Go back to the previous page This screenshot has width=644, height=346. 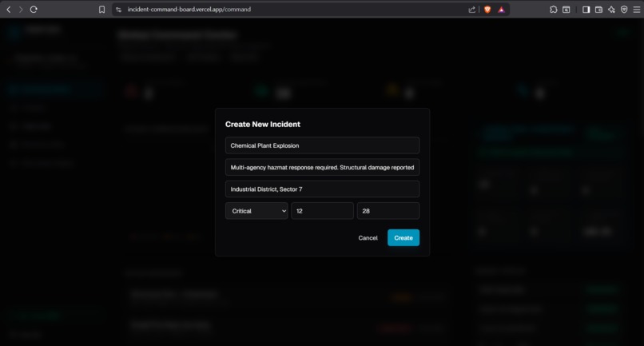pyautogui.click(x=9, y=9)
